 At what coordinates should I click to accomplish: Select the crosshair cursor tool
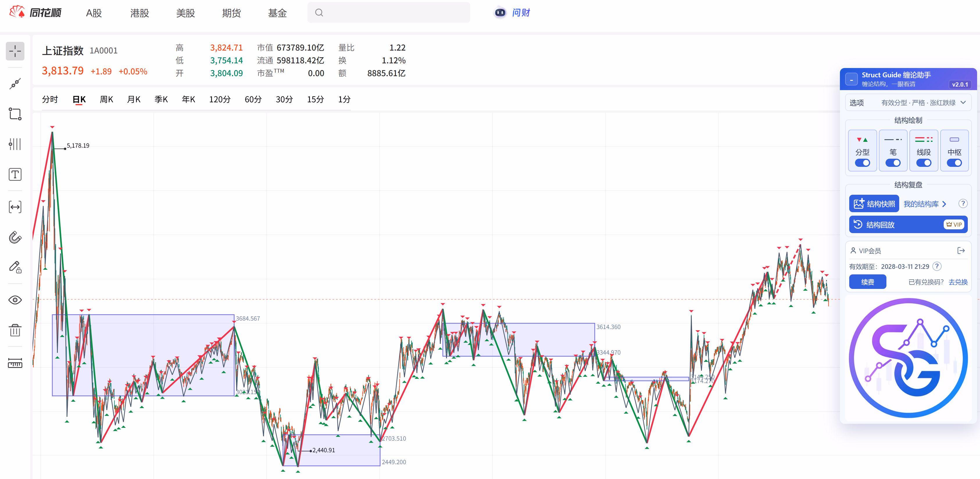[15, 51]
